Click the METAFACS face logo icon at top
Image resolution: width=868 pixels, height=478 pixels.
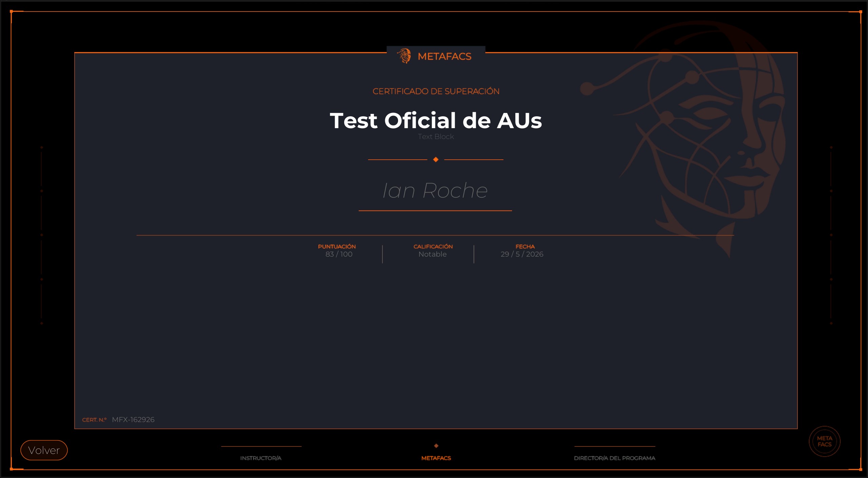[x=404, y=56]
